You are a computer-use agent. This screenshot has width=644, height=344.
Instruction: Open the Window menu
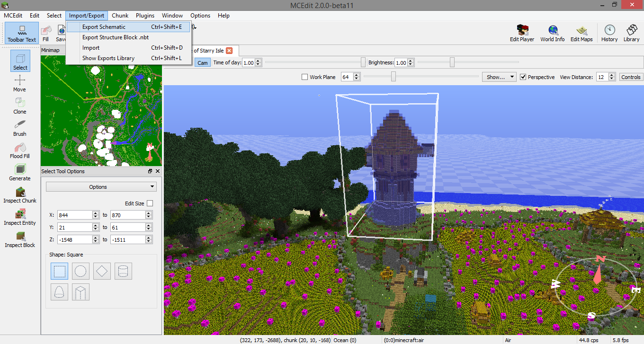pos(172,16)
